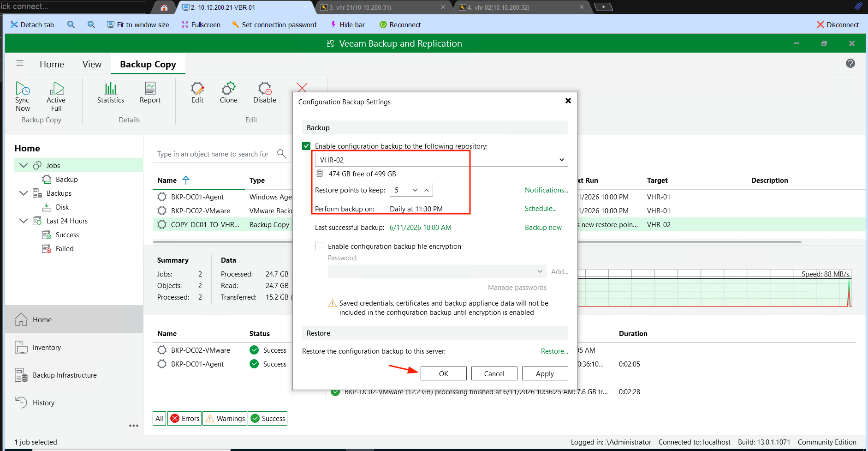The image size is (868, 451).
Task: Switch to vhr-02 connection tab
Action: click(x=522, y=7)
